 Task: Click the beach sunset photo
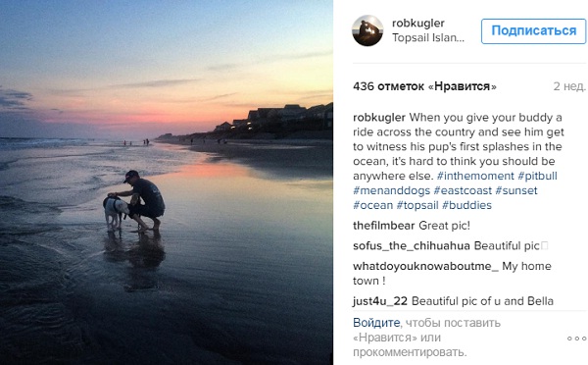click(167, 182)
